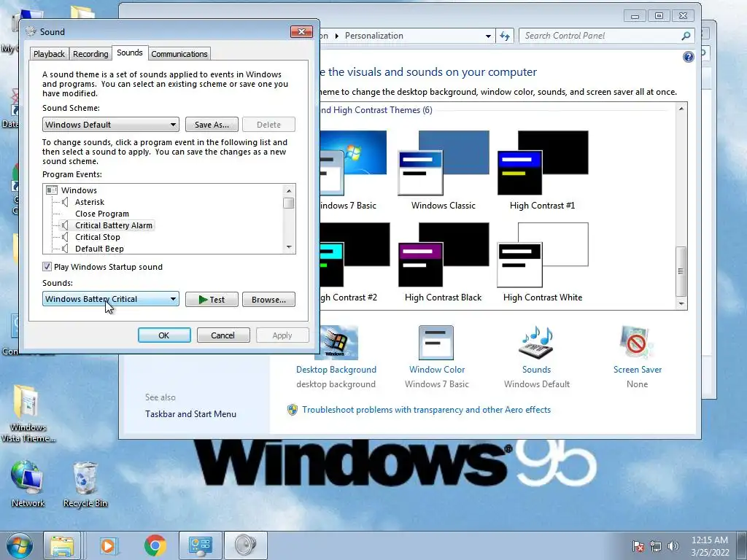Open Google Chrome from taskbar

[x=155, y=545]
